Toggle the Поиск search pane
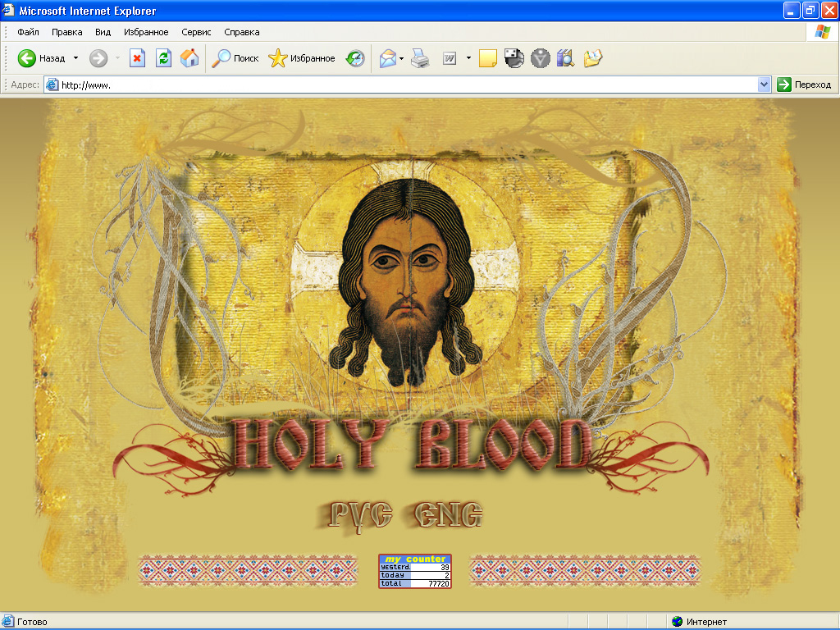The width and height of the screenshot is (840, 630). pyautogui.click(x=236, y=58)
